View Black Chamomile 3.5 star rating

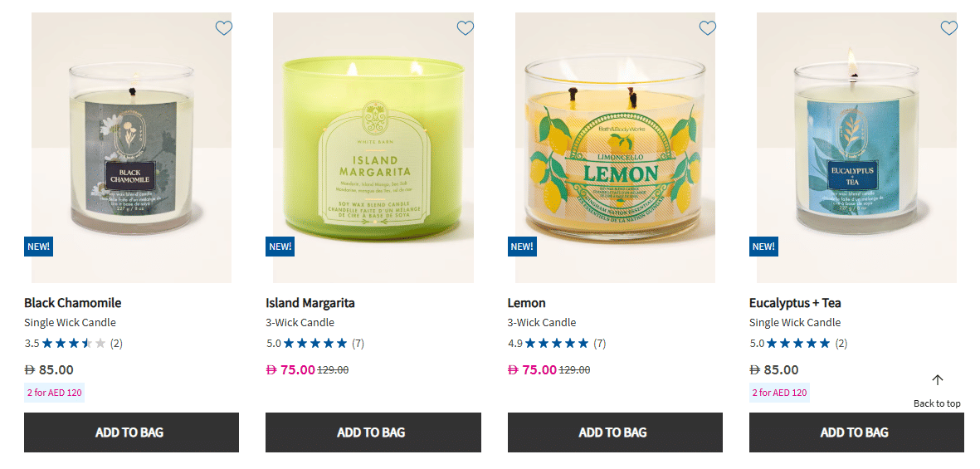(73, 344)
